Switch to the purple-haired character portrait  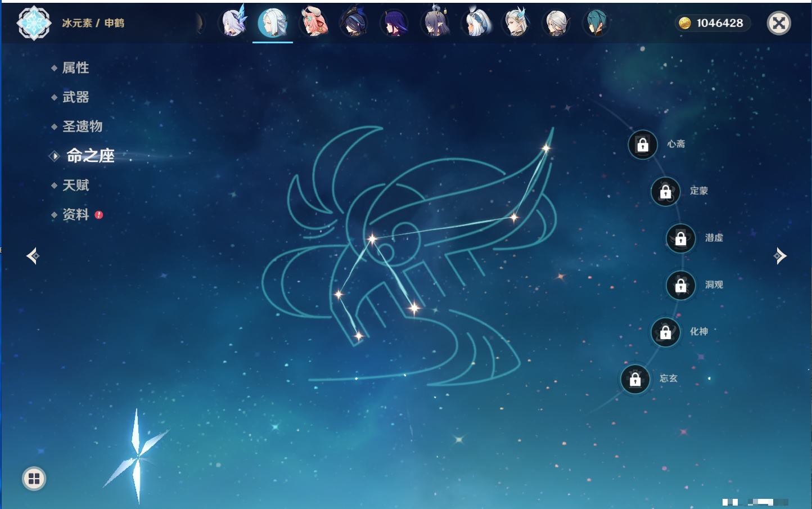coord(394,23)
